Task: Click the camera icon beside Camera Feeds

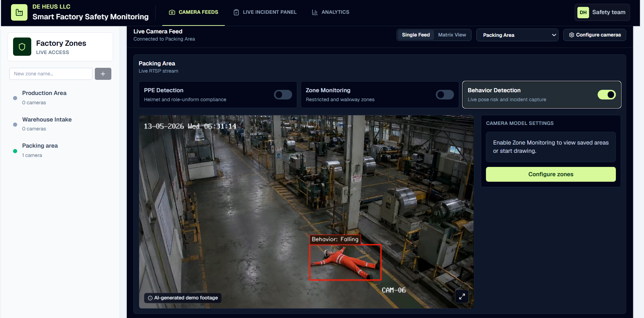Action: coord(172,12)
